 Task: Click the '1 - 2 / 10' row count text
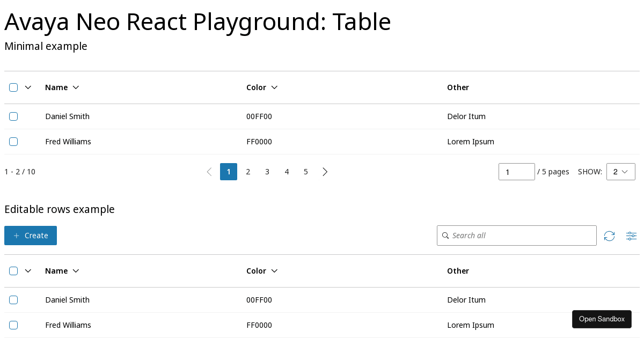20,172
